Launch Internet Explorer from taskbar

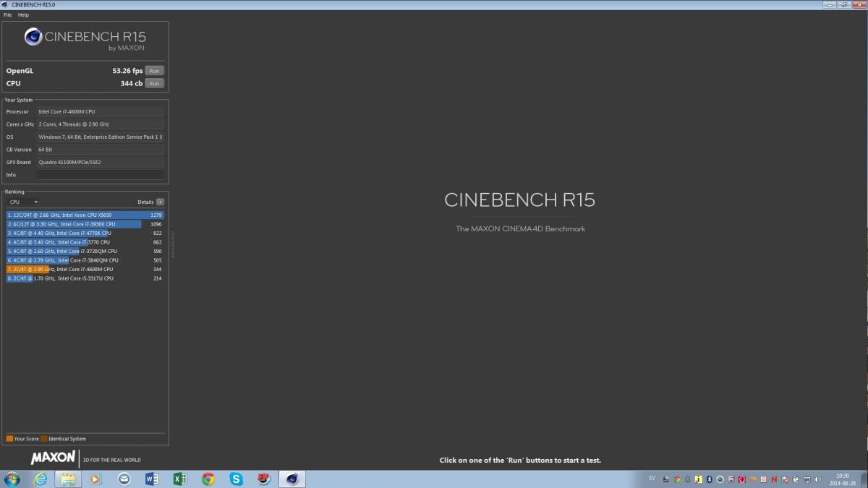pos(41,479)
